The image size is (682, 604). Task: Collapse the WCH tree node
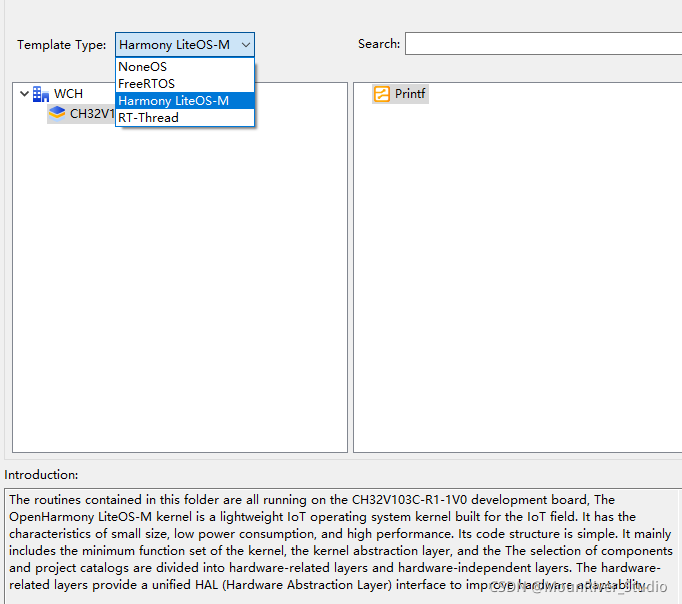(24, 93)
